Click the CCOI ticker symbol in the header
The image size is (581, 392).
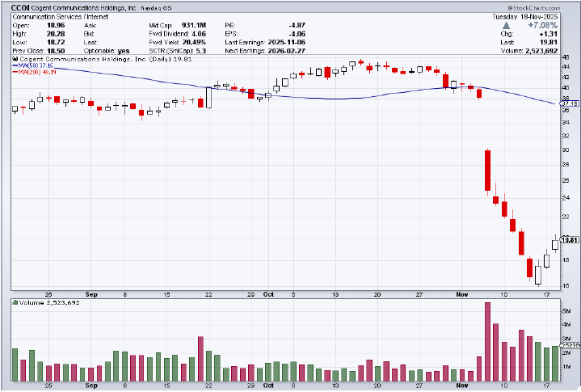pyautogui.click(x=20, y=8)
